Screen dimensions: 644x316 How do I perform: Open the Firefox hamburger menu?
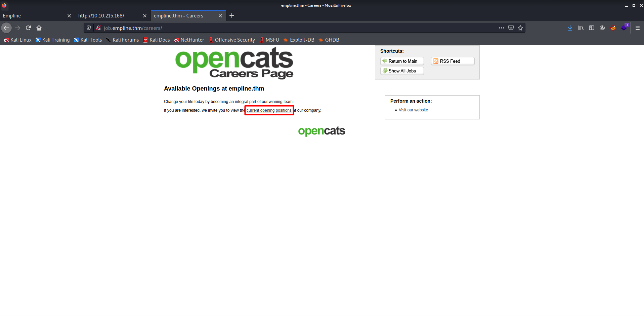coord(637,28)
